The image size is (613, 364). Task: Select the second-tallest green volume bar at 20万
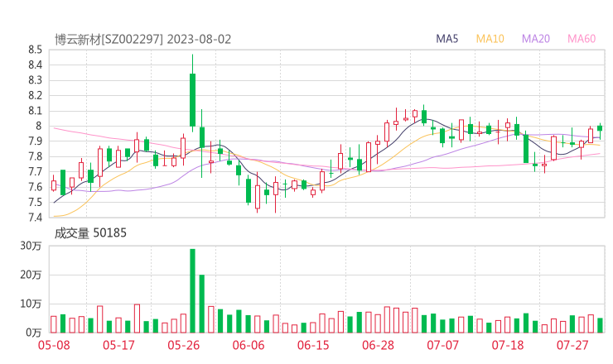click(202, 304)
